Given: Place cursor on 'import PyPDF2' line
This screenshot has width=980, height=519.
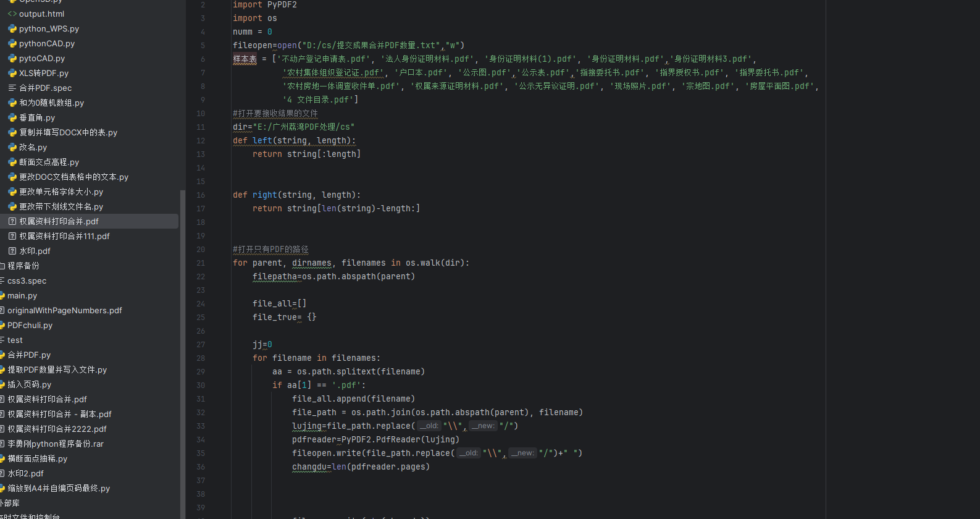Looking at the screenshot, I should (265, 5).
